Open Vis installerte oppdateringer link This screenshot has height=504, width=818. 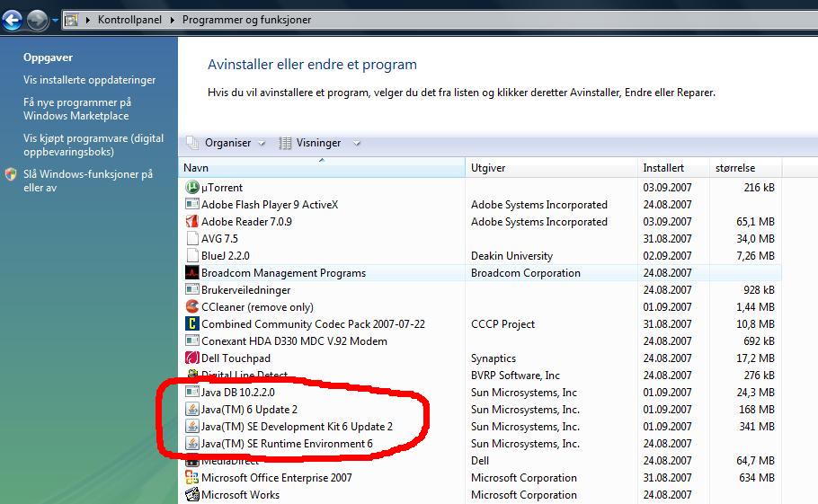pos(89,80)
